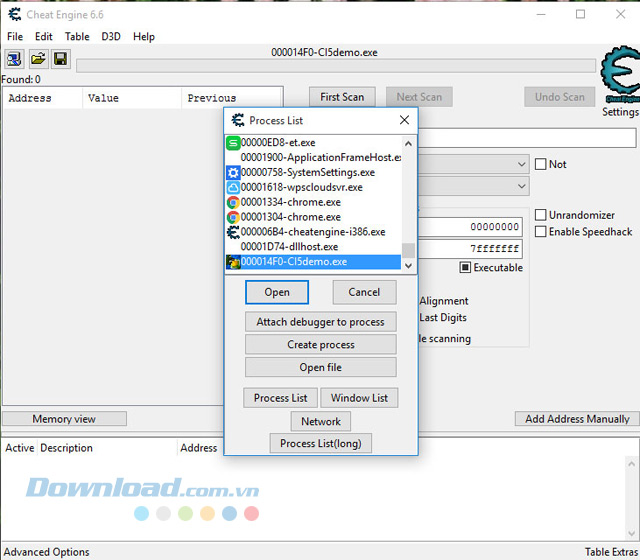640x560 pixels.
Task: Click the save floppy disk icon
Action: [x=60, y=60]
